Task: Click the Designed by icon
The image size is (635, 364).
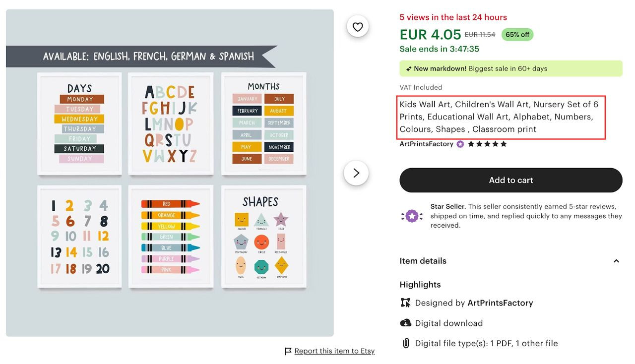Action: click(x=405, y=303)
